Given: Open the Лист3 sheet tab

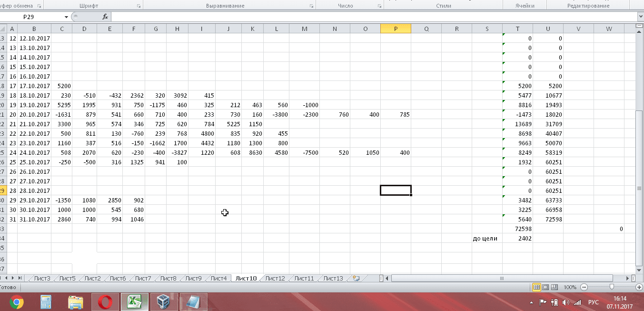Looking at the screenshot, I should point(42,278).
